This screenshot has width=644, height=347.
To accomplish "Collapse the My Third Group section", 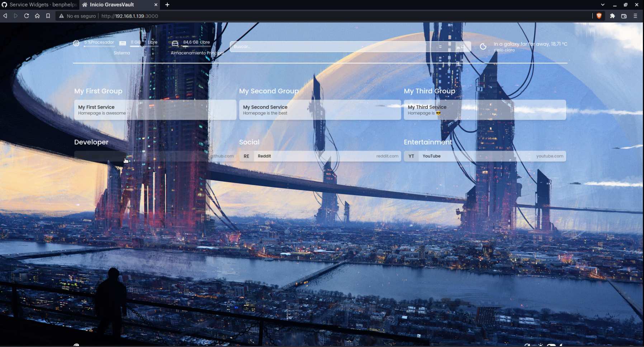I will pyautogui.click(x=430, y=91).
